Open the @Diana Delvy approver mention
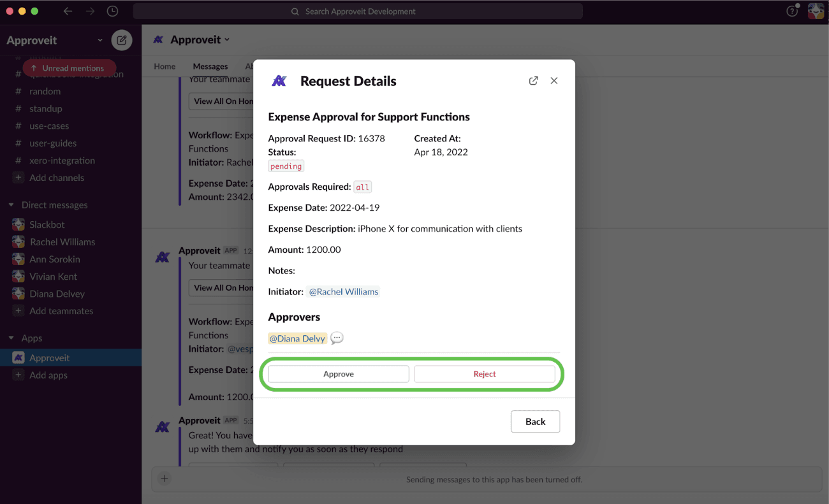 pyautogui.click(x=297, y=338)
